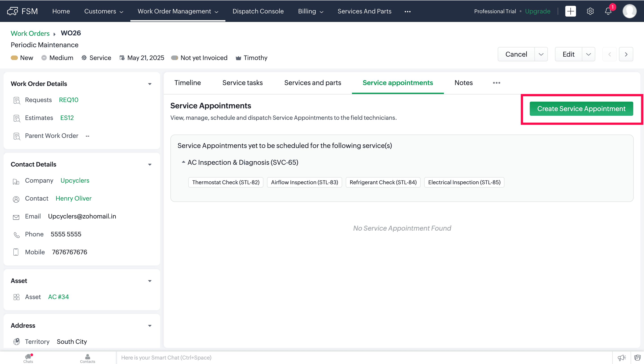The width and height of the screenshot is (644, 364).
Task: Open the REQ10 request link
Action: [68, 100]
